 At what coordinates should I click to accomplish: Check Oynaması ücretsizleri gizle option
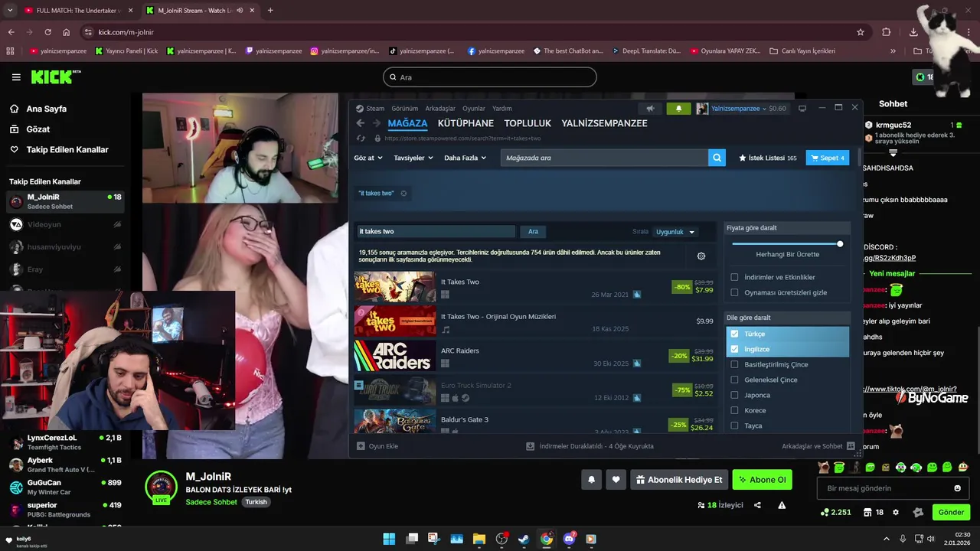coord(734,292)
